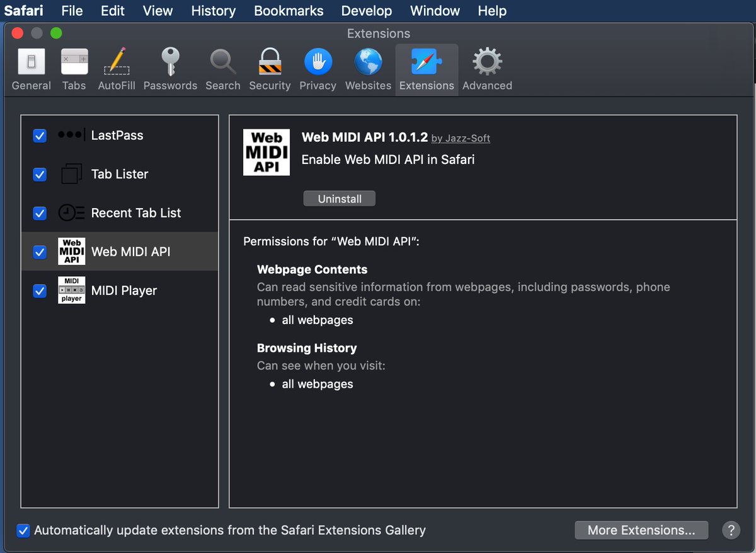This screenshot has height=553, width=756.
Task: Open the Privacy preferences pane
Action: coord(318,69)
